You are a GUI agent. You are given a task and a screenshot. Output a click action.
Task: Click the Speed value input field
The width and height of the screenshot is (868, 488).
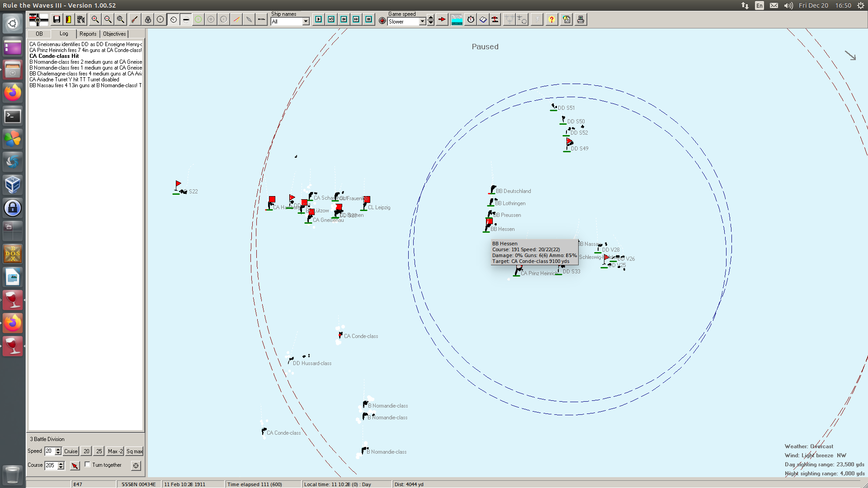coord(49,451)
